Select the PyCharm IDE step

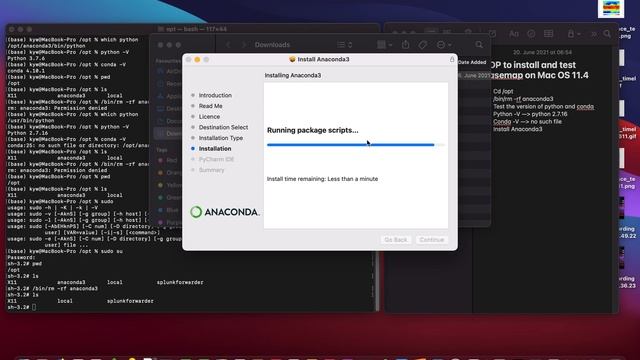216,159
